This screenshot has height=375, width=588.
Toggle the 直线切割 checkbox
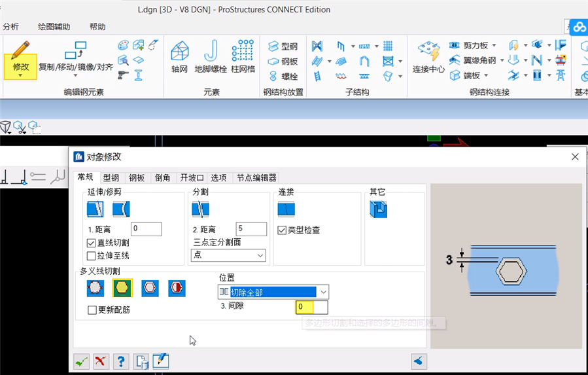[91, 243]
